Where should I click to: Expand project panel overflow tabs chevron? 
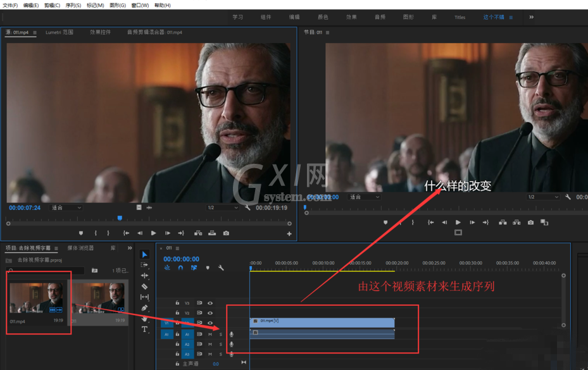tap(130, 248)
